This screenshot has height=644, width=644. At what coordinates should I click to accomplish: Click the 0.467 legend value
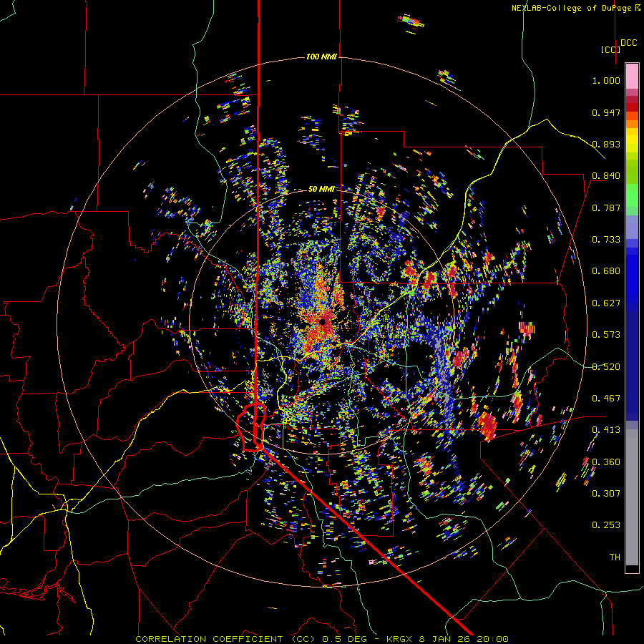point(606,399)
